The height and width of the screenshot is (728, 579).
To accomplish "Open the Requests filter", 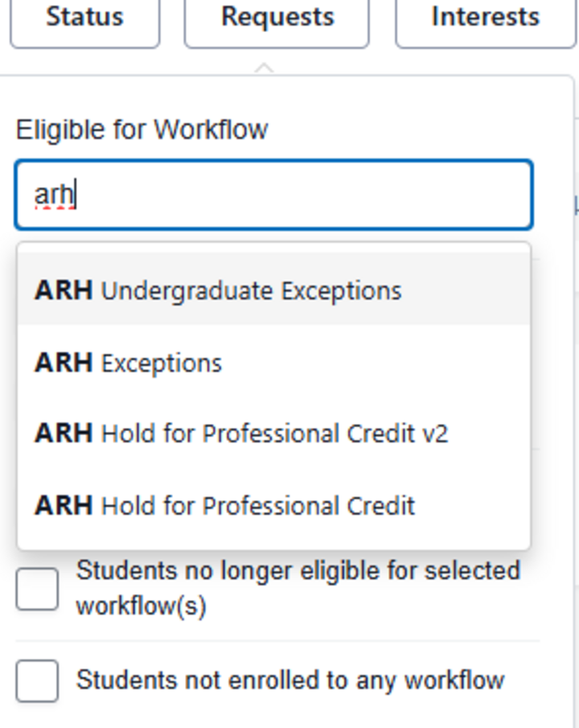I will click(277, 18).
